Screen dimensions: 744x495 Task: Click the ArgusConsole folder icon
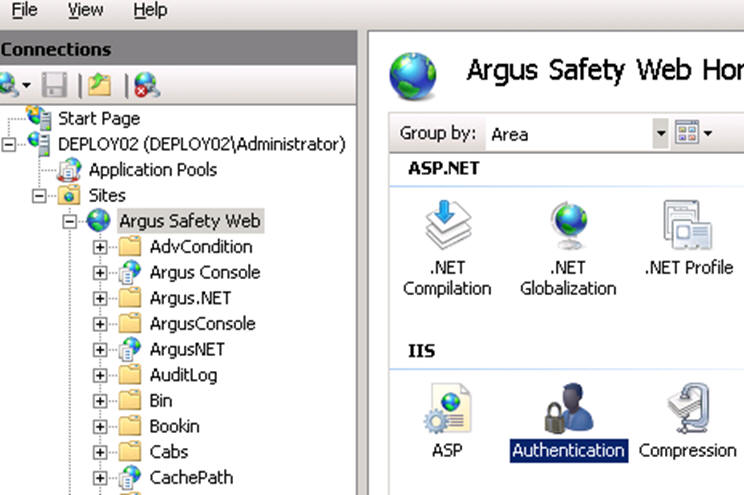point(130,323)
